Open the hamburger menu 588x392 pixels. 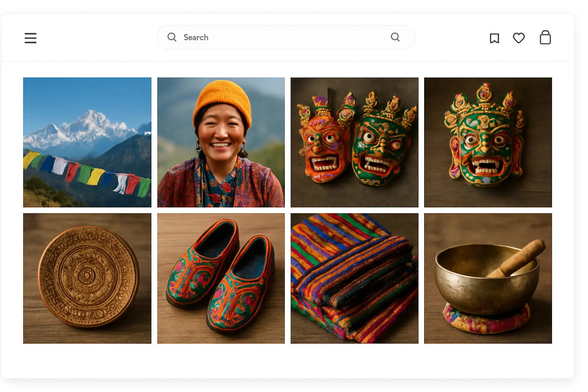click(x=31, y=38)
